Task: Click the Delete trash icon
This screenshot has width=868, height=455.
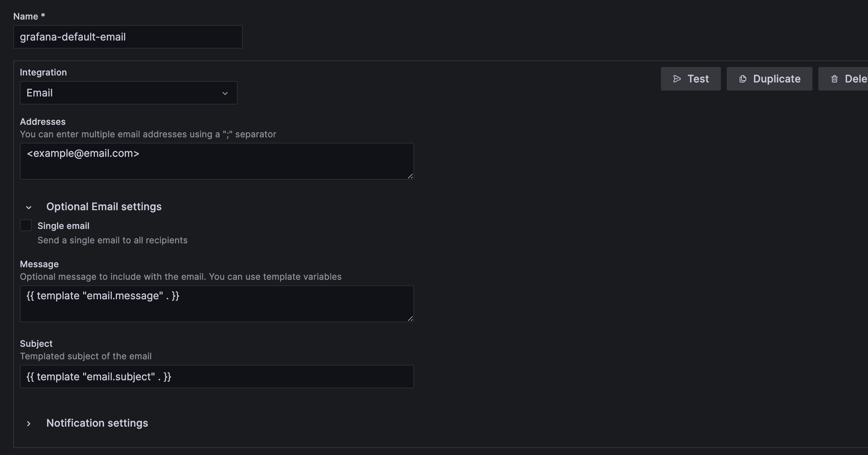Action: pos(834,79)
